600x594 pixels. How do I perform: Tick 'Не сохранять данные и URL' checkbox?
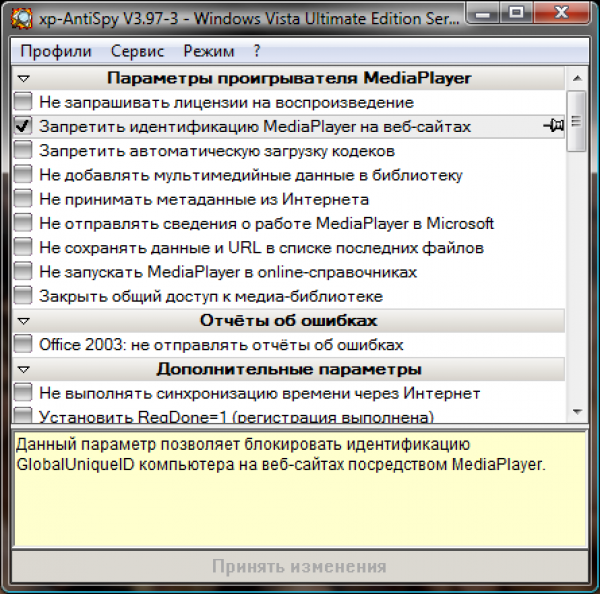pos(23,247)
